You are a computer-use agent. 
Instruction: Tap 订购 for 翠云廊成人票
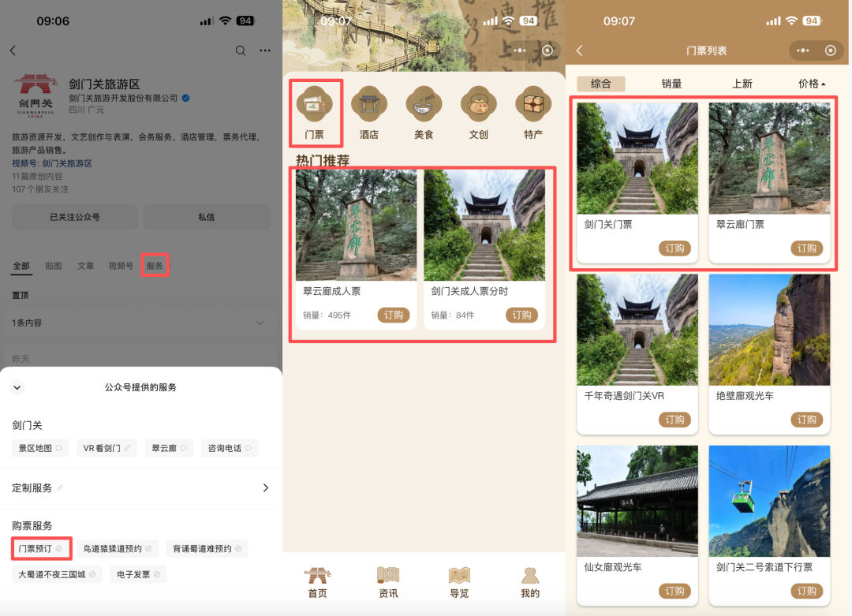394,315
